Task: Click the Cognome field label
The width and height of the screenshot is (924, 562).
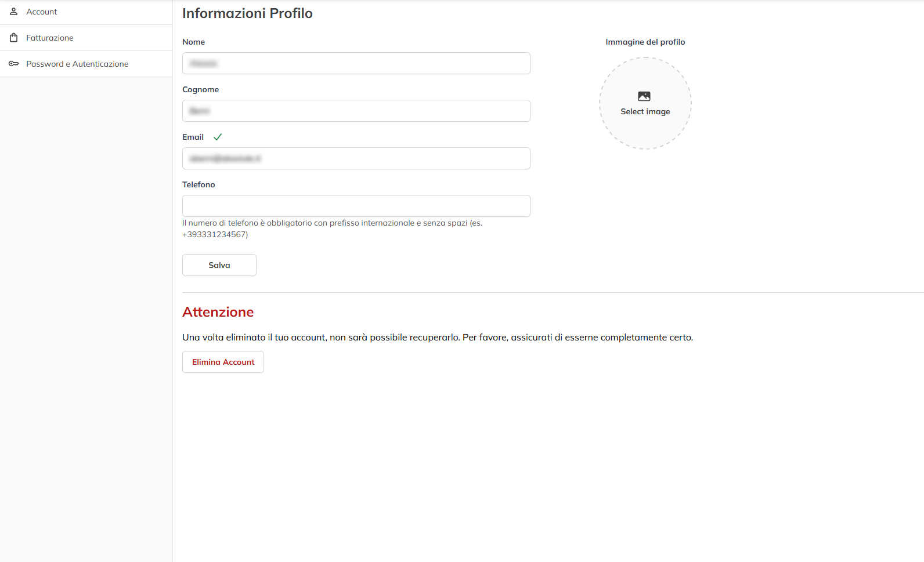Action: 200,89
